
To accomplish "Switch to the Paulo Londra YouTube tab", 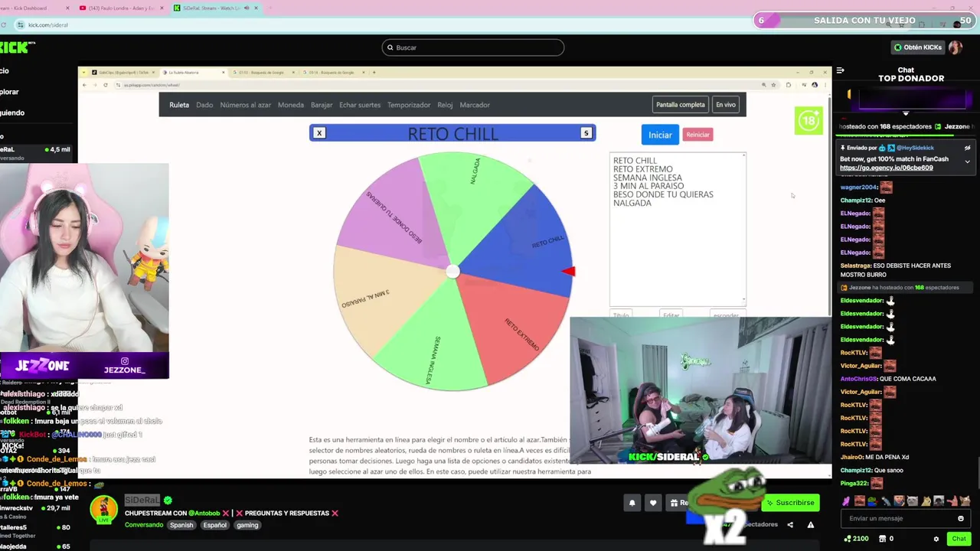I will click(121, 8).
